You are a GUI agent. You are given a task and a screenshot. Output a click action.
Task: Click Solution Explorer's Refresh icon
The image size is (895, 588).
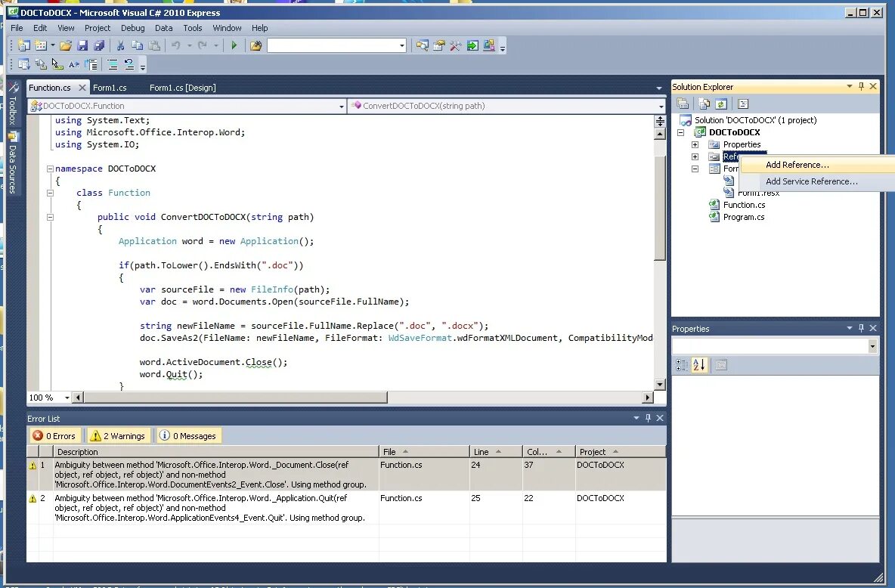point(721,104)
